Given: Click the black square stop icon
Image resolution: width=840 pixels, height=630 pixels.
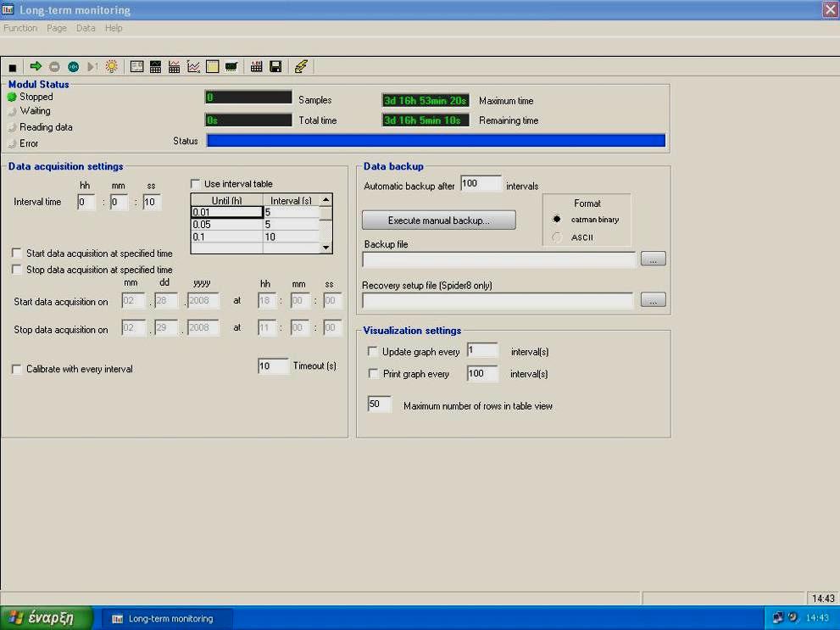Looking at the screenshot, I should [13, 68].
